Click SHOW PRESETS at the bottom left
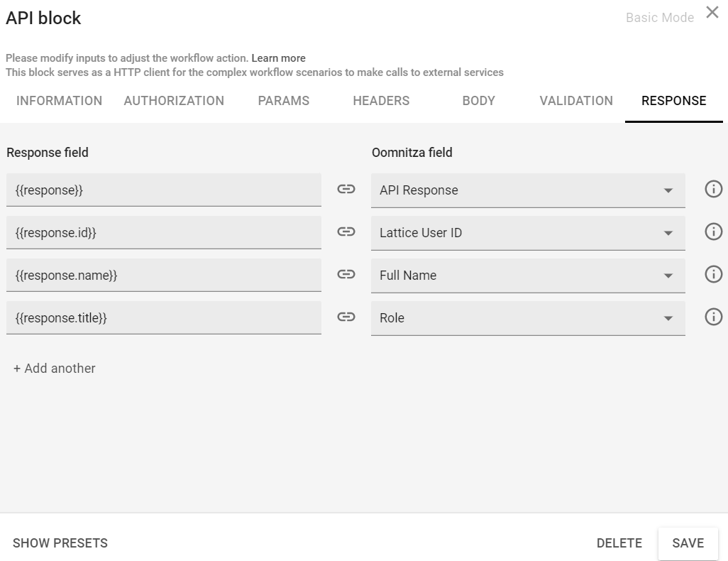The height and width of the screenshot is (561, 728). (60, 543)
